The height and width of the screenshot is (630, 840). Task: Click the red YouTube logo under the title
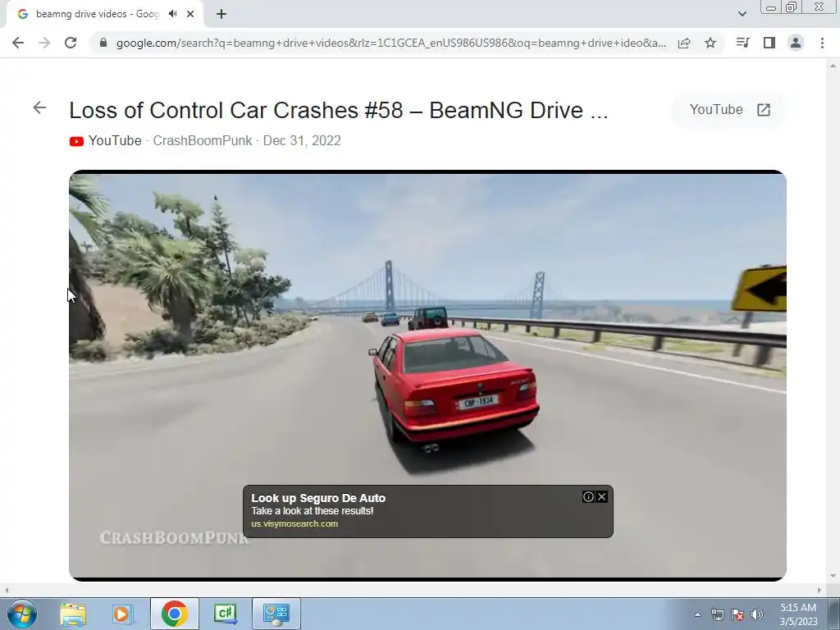tap(76, 141)
